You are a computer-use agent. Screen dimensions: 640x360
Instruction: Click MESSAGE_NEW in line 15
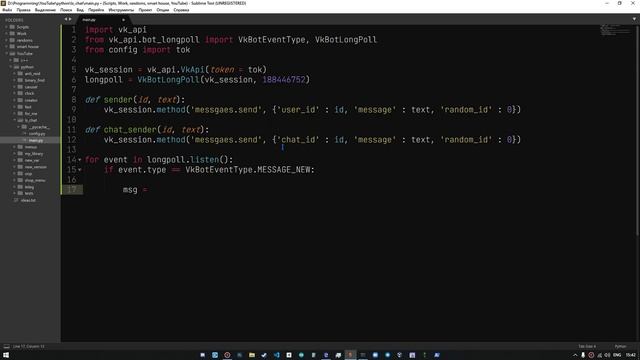(284, 170)
